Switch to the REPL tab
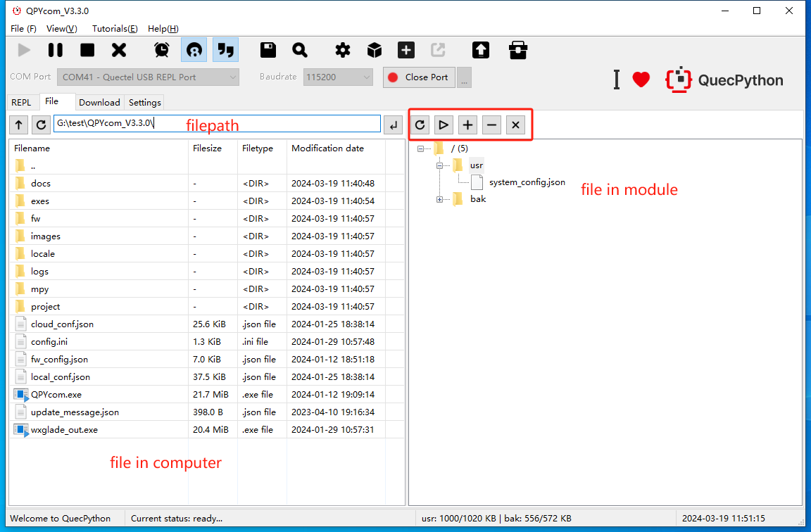The width and height of the screenshot is (811, 532). click(21, 102)
